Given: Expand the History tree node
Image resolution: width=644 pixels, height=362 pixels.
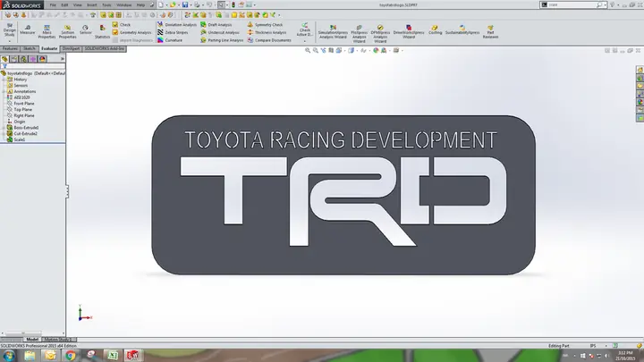Looking at the screenshot, I should point(4,80).
